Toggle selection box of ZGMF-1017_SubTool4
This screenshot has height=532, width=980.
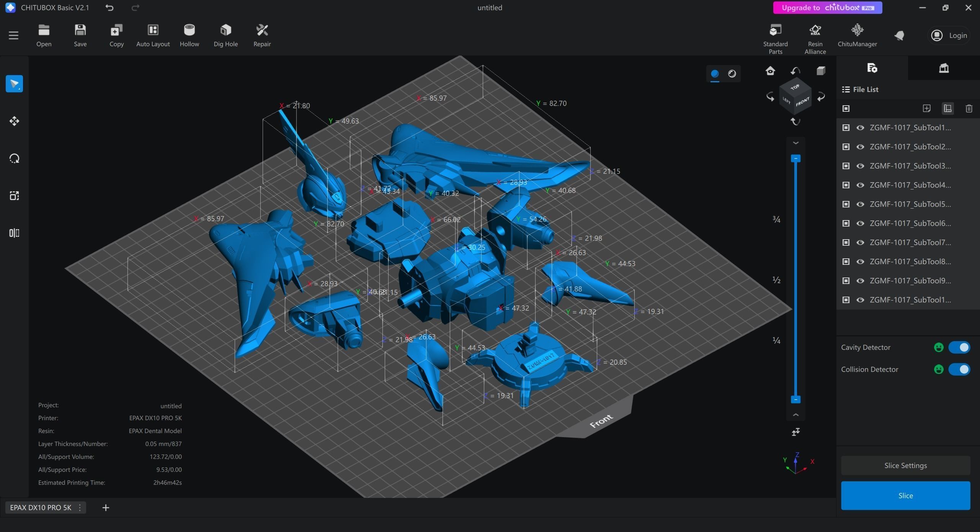point(846,185)
